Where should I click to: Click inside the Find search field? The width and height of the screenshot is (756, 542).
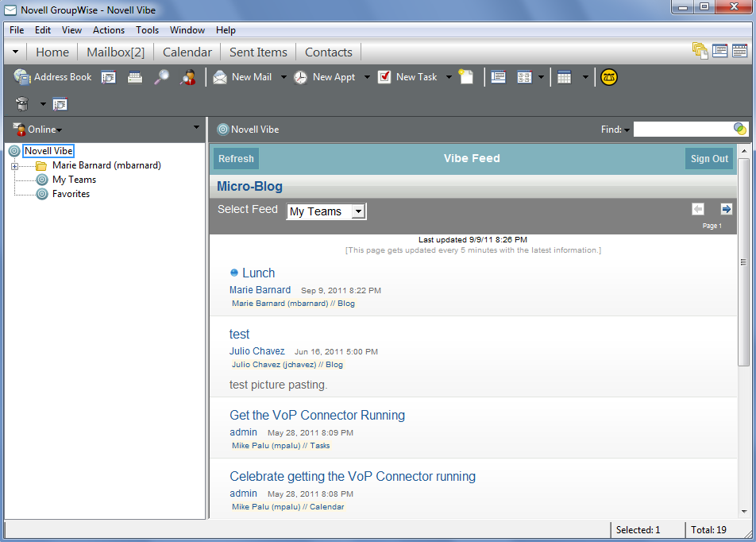(x=687, y=129)
